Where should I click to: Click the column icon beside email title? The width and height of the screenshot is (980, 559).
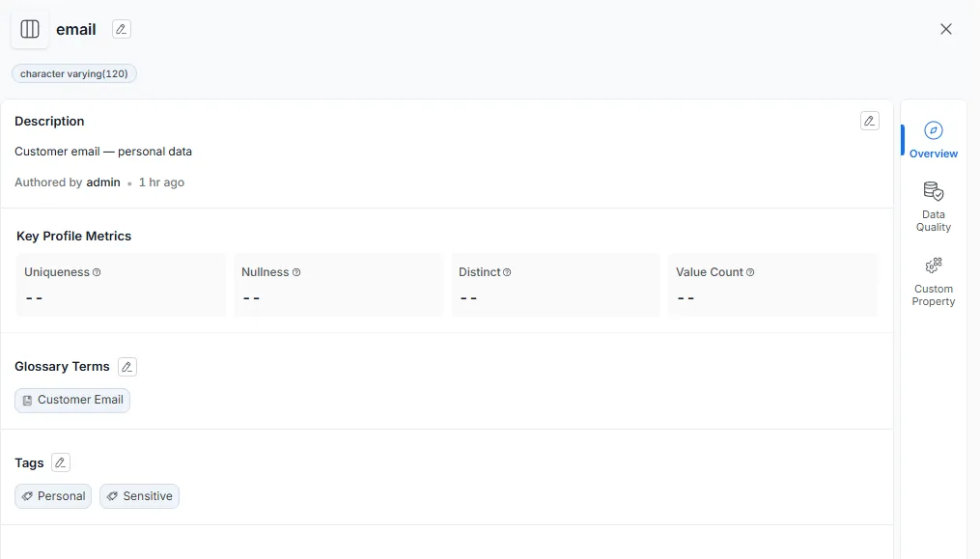click(30, 29)
